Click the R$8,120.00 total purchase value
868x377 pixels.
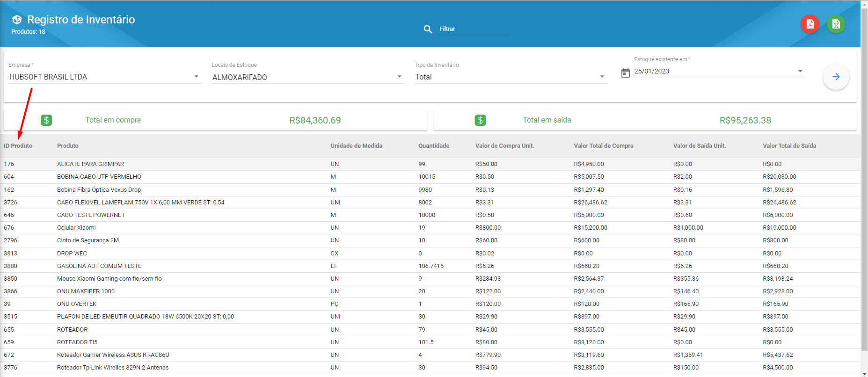589,342
